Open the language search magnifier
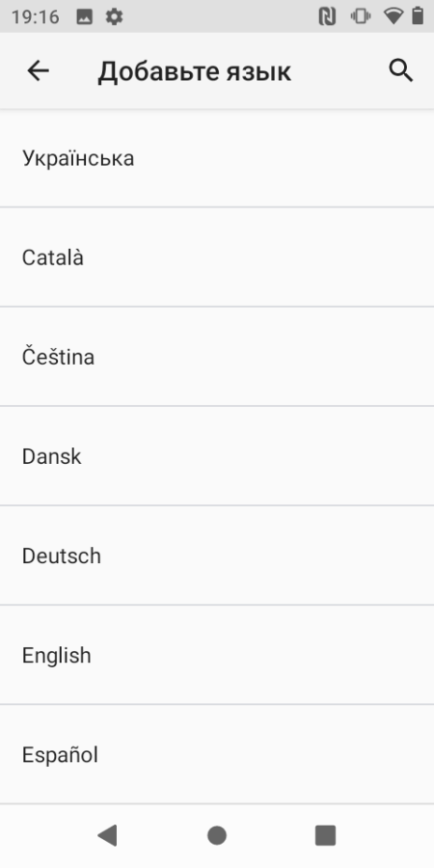Viewport: 434px width, 868px height. 401,70
